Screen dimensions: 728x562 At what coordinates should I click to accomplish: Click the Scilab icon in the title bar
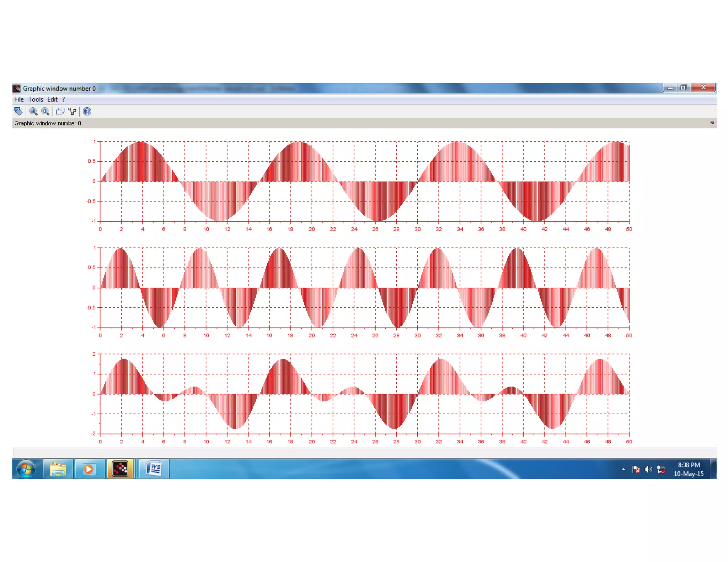(x=16, y=88)
